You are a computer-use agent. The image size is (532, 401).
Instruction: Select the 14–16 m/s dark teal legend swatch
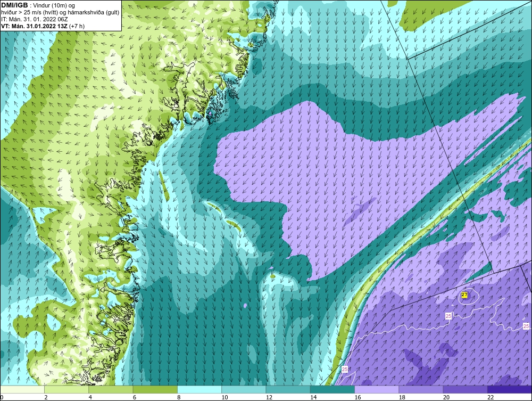332,390
